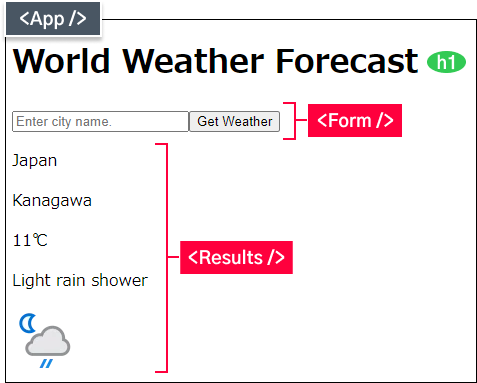Click the word World in heading
This screenshot has width=477, height=383.
61,61
